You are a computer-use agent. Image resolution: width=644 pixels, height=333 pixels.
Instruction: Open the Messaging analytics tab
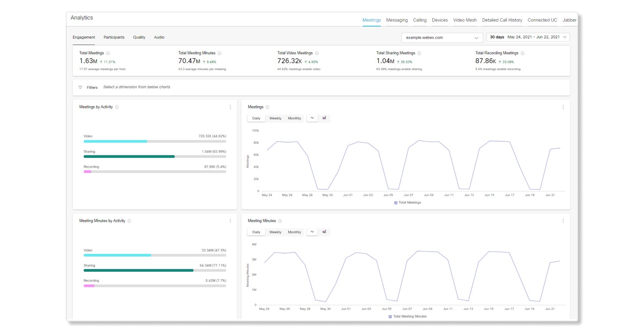[397, 20]
